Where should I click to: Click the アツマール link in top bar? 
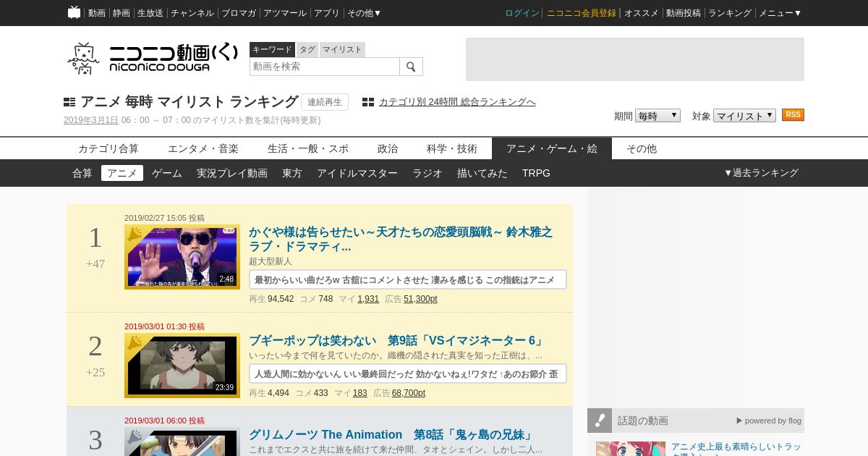coord(285,13)
